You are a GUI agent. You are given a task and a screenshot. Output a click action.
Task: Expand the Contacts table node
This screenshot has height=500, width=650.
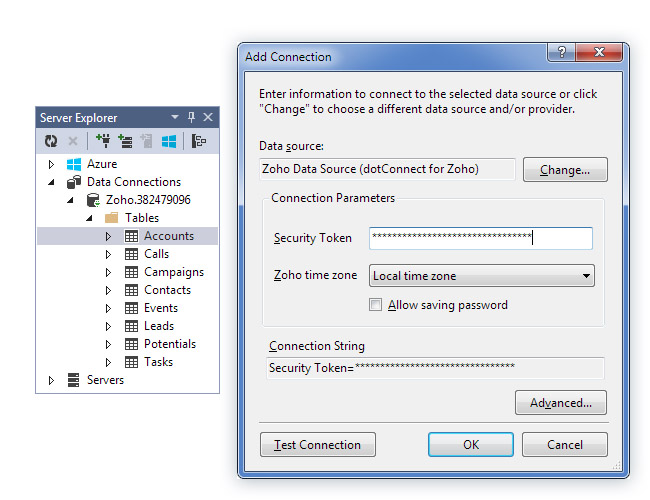tap(108, 290)
